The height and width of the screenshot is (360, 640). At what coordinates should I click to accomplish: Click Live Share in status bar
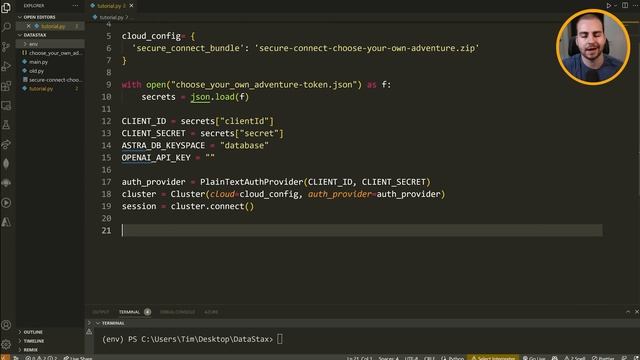78,358
